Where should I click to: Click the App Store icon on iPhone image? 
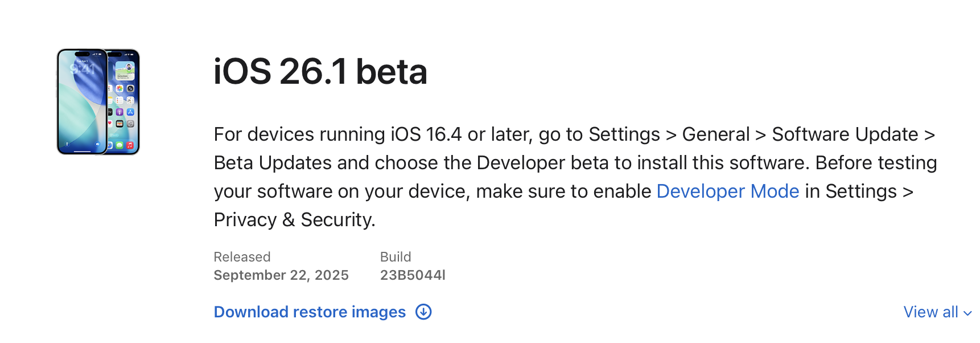click(130, 112)
